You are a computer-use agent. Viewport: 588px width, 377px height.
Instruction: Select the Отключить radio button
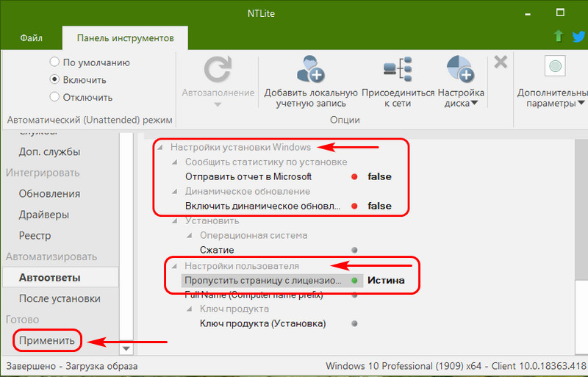pos(54,97)
